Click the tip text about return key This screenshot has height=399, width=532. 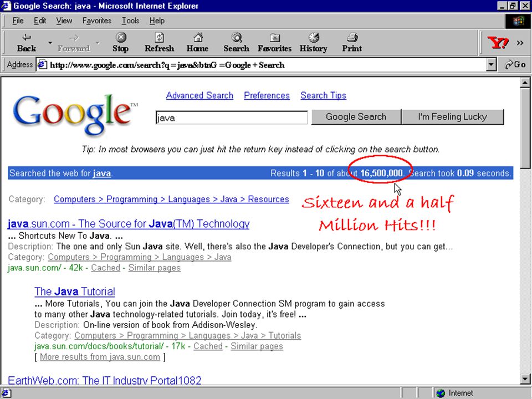click(x=260, y=149)
